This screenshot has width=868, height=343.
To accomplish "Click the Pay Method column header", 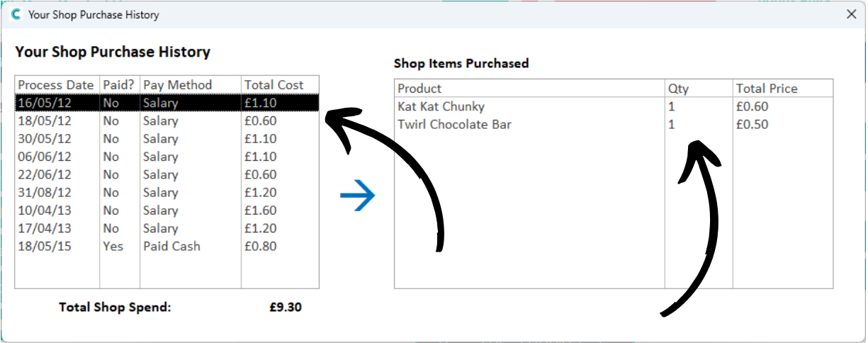I will click(191, 85).
